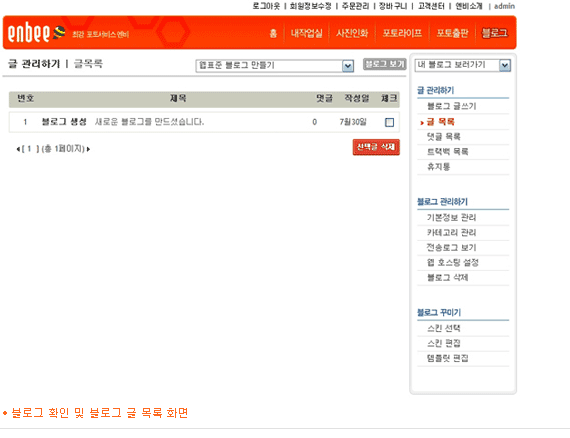Open 장바구니 link at top
This screenshot has width=570, height=438.
pyautogui.click(x=393, y=6)
